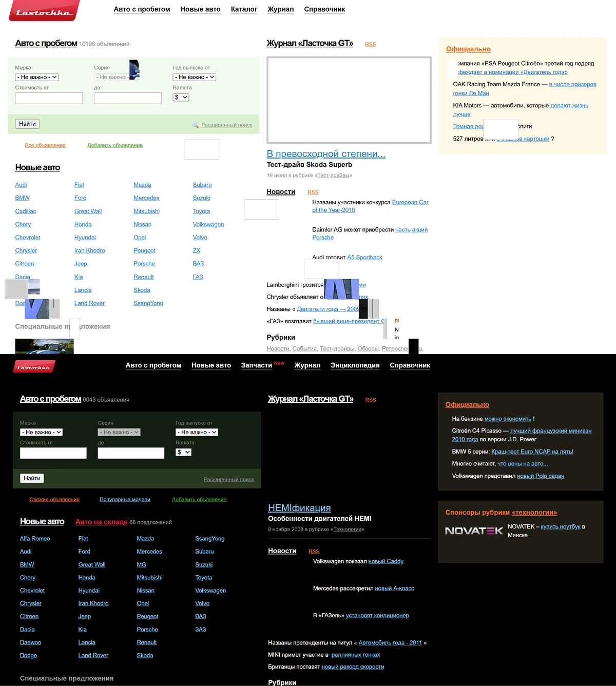Open Добавить объявление on the light page
Image resolution: width=616 pixels, height=686 pixels.
coord(115,145)
